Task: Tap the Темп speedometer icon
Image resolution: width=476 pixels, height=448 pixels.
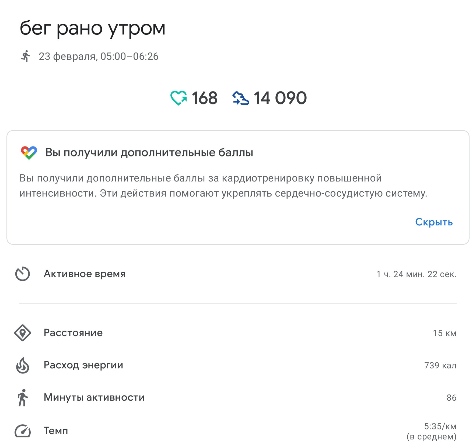Action: pyautogui.click(x=23, y=431)
